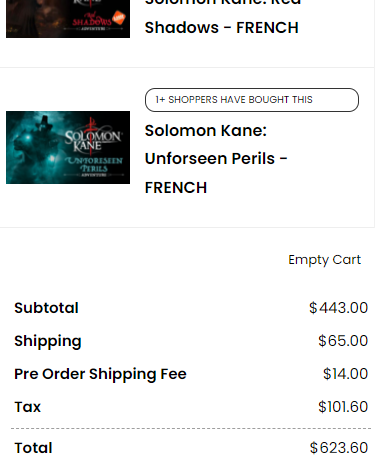Click the separator line between the two cart items
Screen dimensions: 375x463
(x=187, y=68)
